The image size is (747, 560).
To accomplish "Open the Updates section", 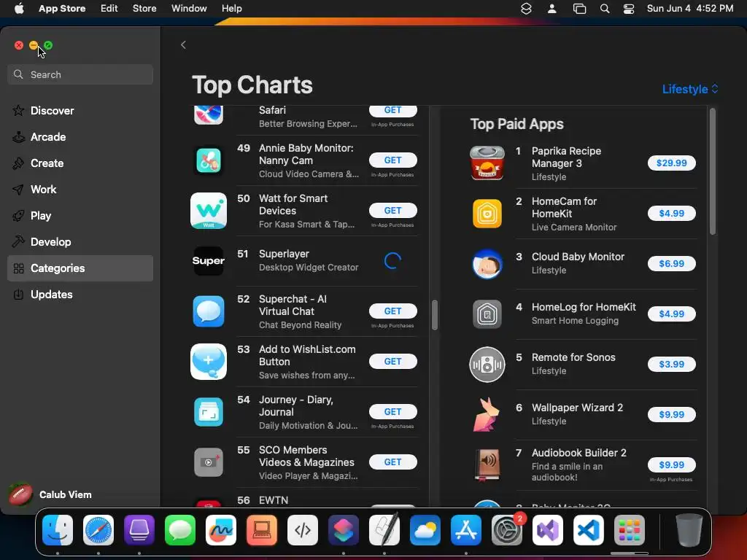I will [80, 295].
